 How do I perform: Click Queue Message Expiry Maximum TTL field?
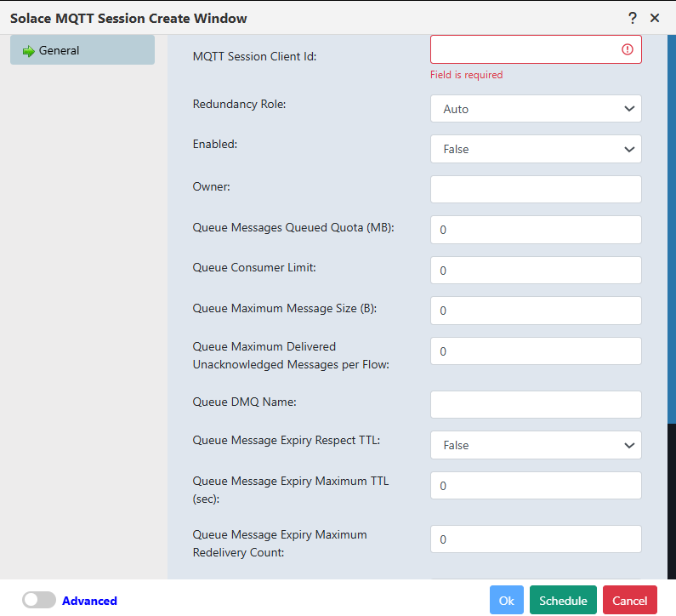(536, 486)
